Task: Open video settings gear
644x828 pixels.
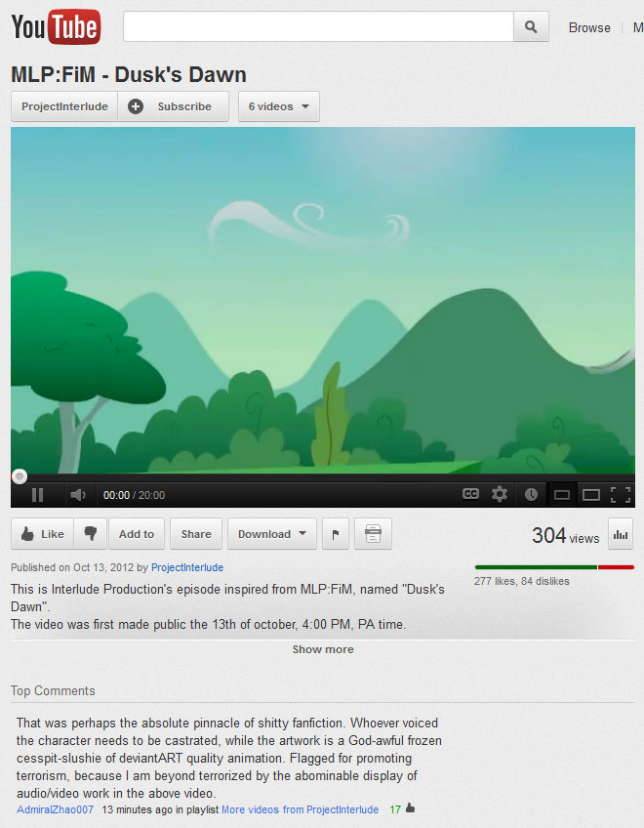Action: [x=500, y=494]
